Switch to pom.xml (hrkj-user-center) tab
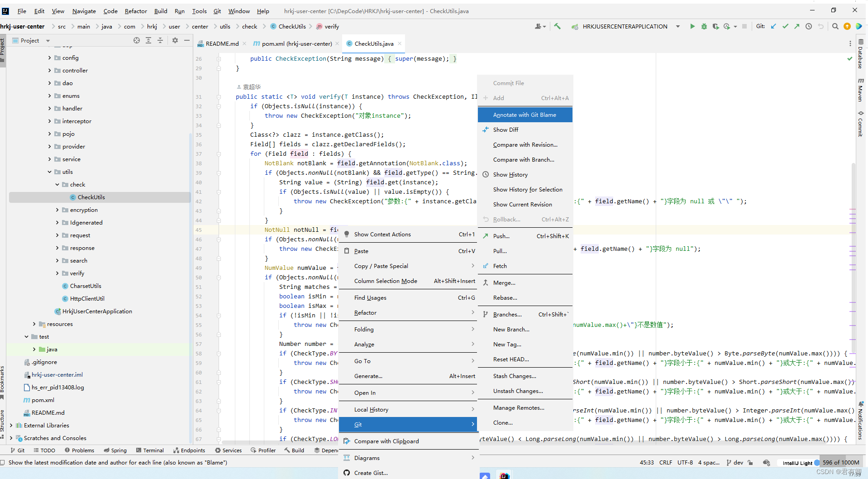Image resolution: width=868 pixels, height=479 pixels. click(296, 44)
